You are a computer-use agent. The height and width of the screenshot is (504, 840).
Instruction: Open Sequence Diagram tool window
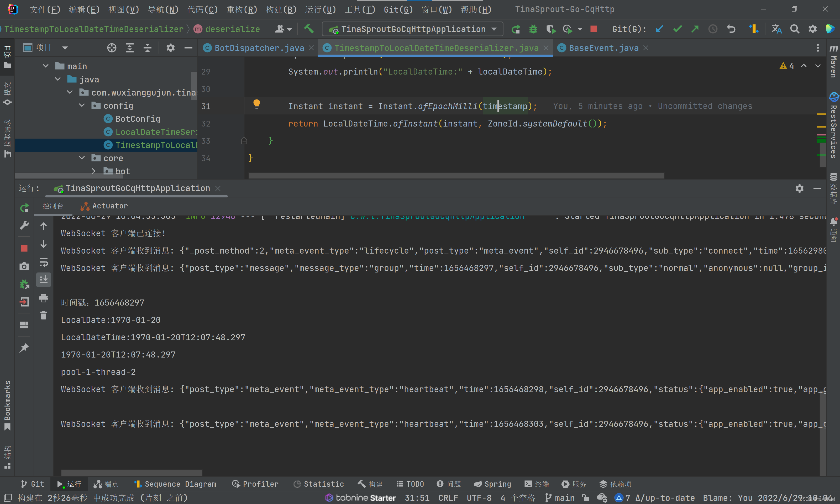pyautogui.click(x=175, y=484)
